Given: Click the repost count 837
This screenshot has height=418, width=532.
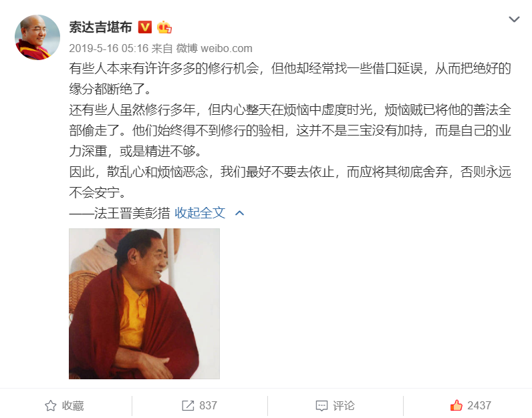Looking at the screenshot, I should point(208,405).
